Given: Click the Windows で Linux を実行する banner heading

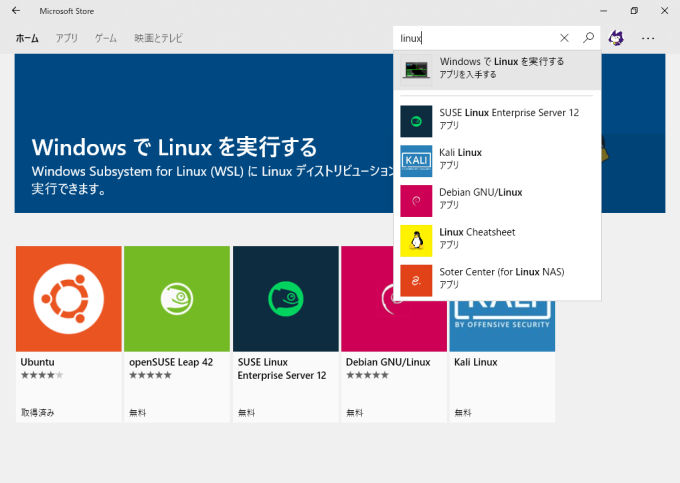Looking at the screenshot, I should coord(174,147).
